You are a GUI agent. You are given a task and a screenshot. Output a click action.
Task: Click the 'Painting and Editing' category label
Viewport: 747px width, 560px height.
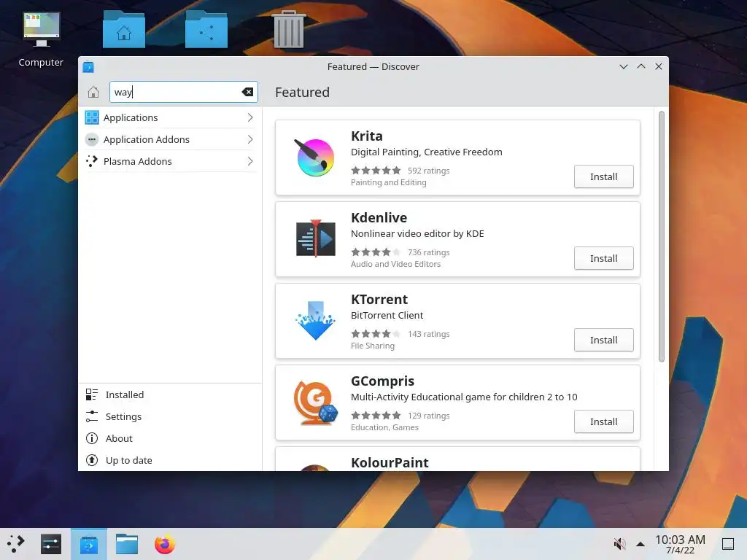[388, 182]
